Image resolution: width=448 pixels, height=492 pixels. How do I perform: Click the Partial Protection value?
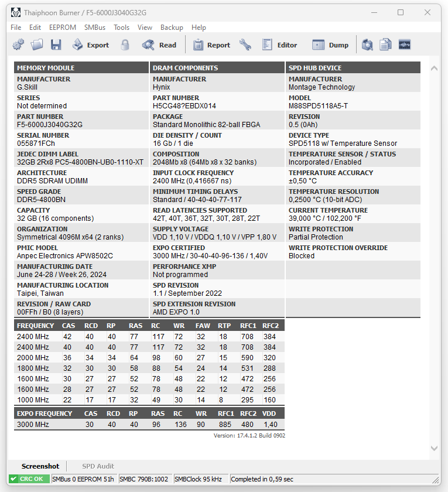click(x=316, y=237)
